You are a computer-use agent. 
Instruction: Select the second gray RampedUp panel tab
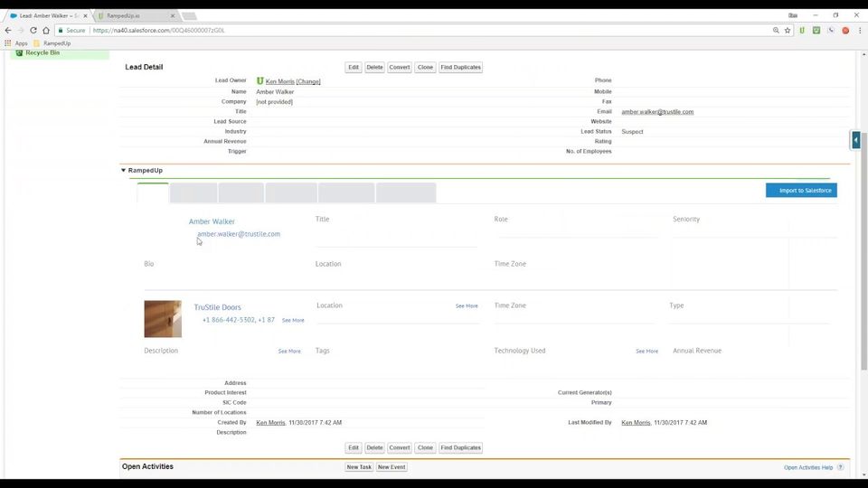point(193,192)
